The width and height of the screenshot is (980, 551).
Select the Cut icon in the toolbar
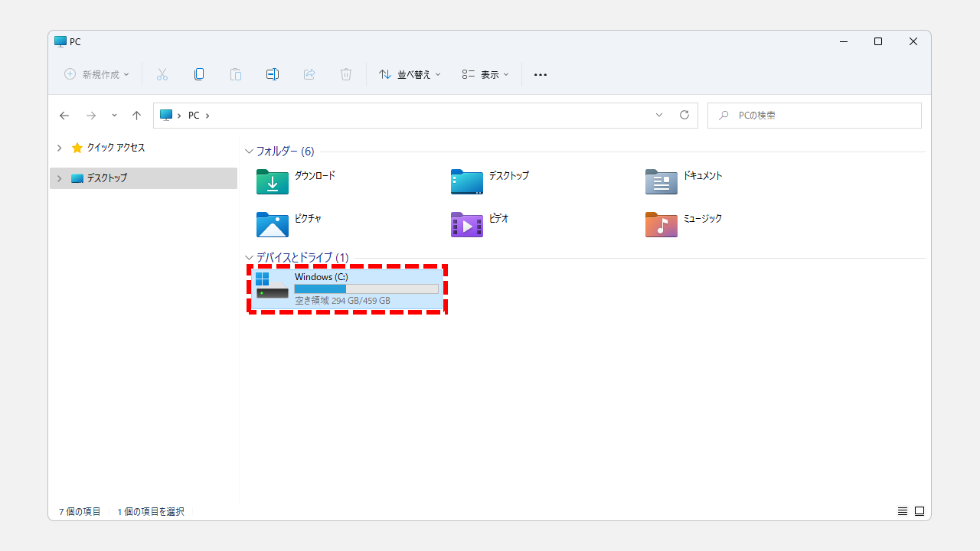[162, 74]
